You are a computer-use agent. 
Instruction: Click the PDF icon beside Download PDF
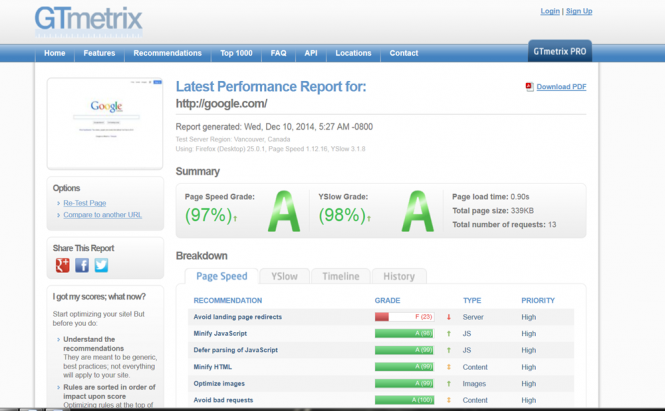(x=529, y=87)
